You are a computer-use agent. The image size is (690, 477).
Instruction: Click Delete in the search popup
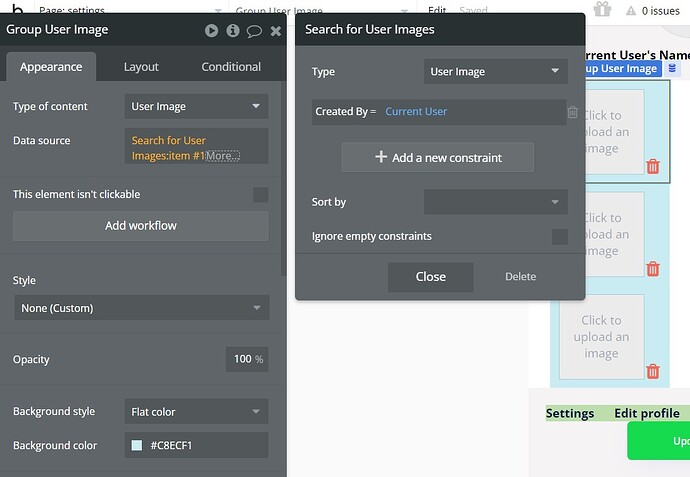click(x=520, y=277)
